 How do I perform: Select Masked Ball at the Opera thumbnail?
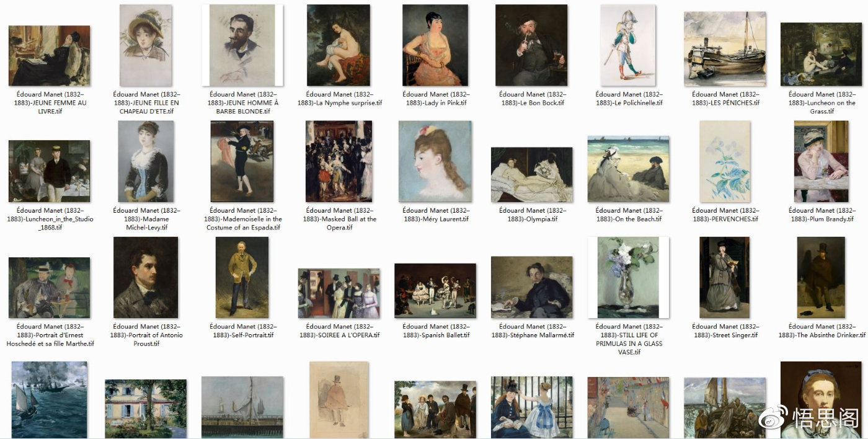coord(339,161)
